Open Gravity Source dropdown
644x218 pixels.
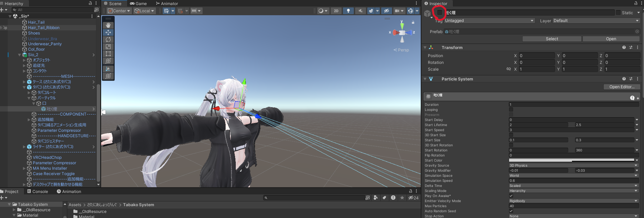point(574,166)
